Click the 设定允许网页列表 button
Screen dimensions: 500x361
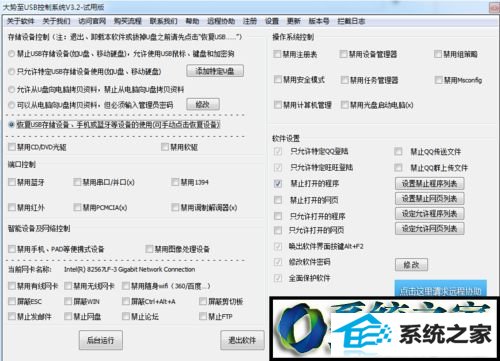[429, 229]
